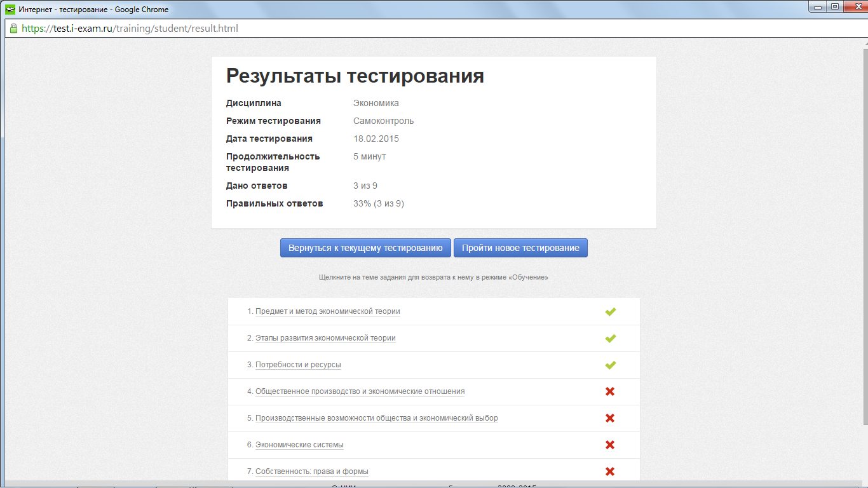Open topic Экономические системы
Viewport: 868px width, 488px height.
(299, 445)
